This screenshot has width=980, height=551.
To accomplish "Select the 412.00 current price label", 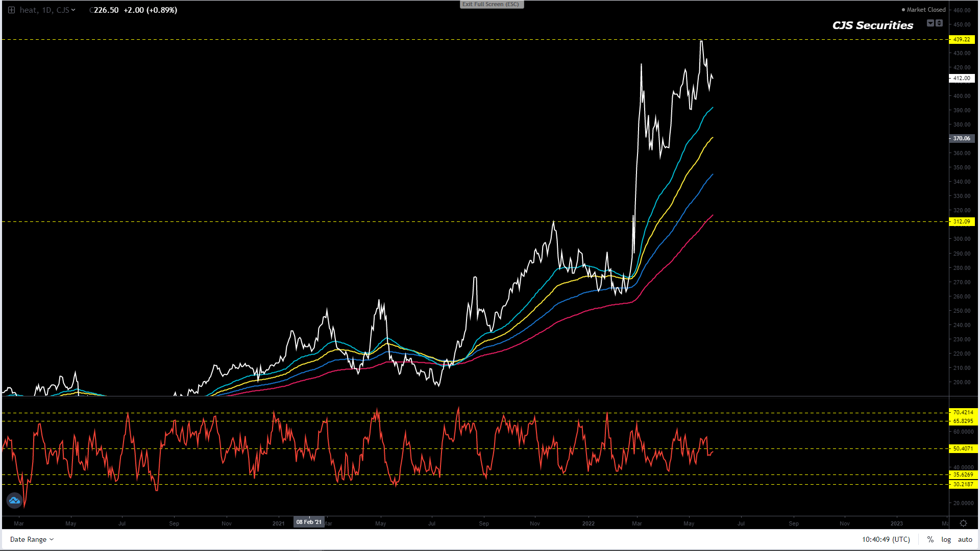I will (962, 78).
